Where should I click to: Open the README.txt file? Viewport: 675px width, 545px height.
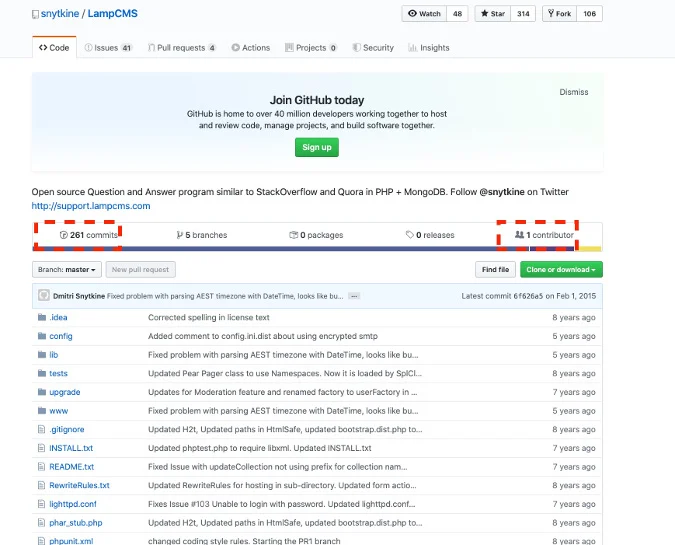click(x=71, y=467)
